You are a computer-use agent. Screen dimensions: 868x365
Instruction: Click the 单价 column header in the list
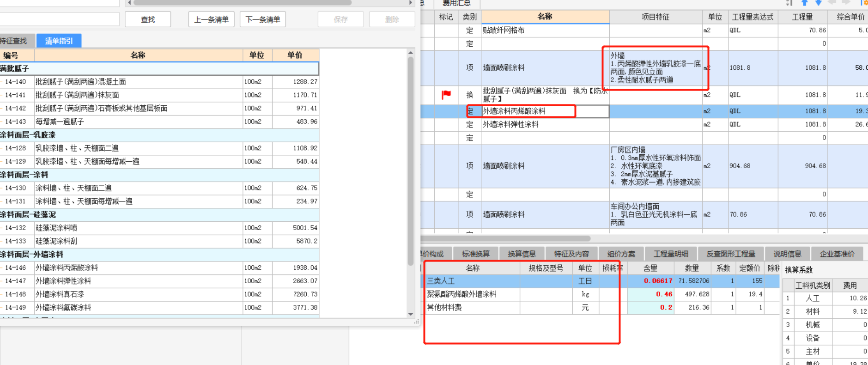295,55
